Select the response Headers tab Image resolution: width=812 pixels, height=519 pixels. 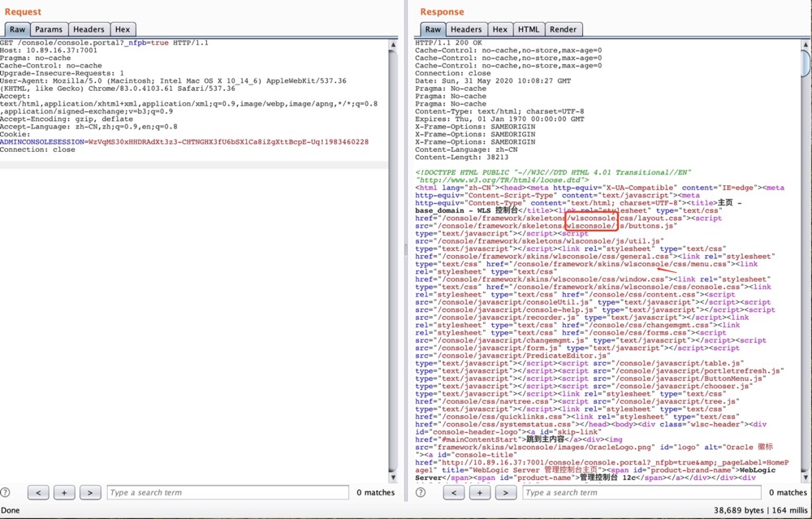(465, 29)
